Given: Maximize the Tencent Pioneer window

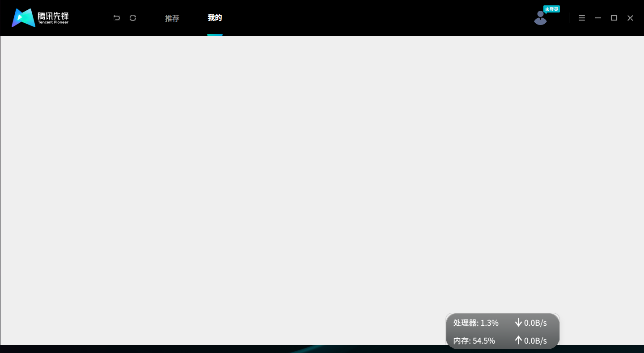Looking at the screenshot, I should [614, 18].
